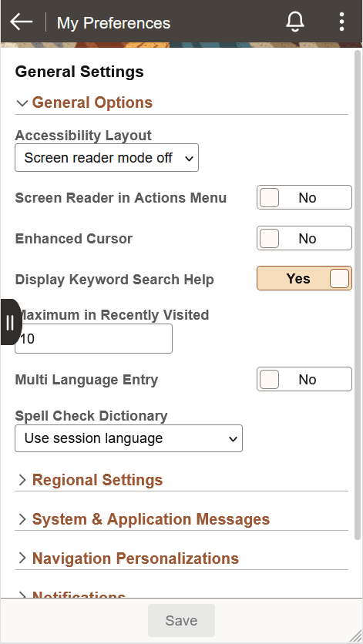The height and width of the screenshot is (644, 363).
Task: Go back using the left arrow icon
Action: 21,22
